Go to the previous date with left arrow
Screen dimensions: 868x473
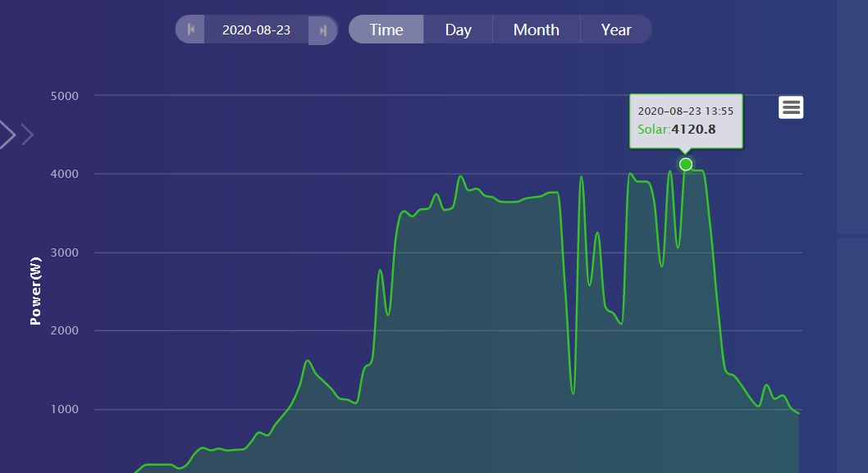(x=190, y=30)
